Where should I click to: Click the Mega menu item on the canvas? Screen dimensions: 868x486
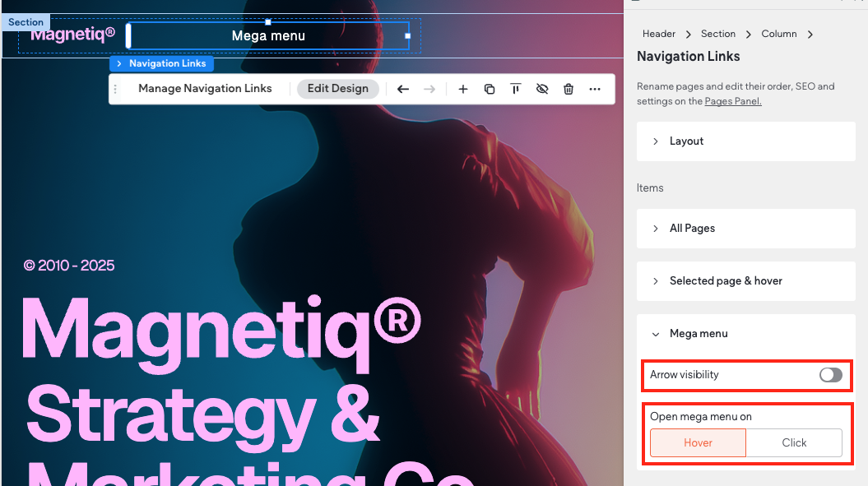(268, 36)
